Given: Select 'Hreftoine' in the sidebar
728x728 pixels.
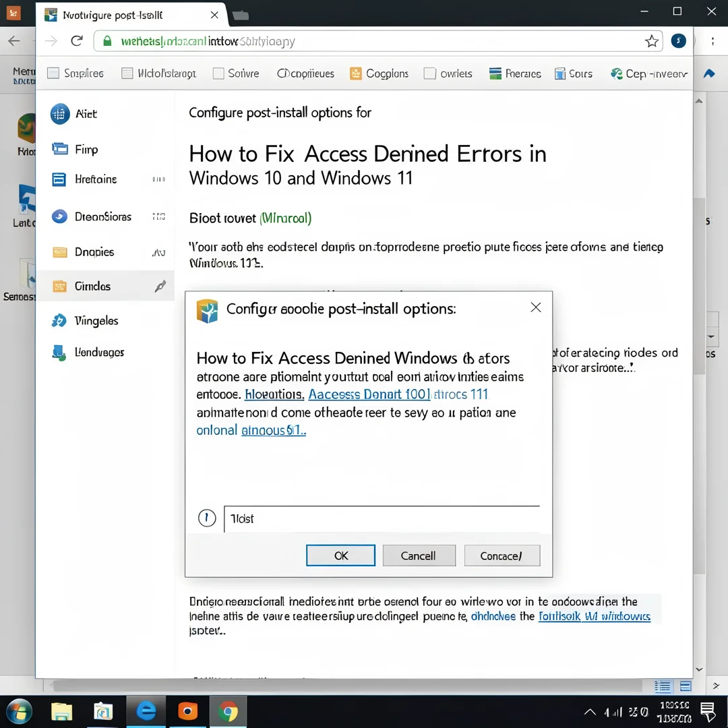Looking at the screenshot, I should (x=106, y=179).
